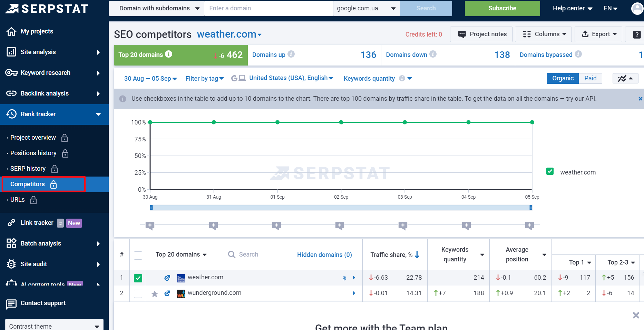This screenshot has height=330, width=644.
Task: Toggle the select-all checkbox in table header
Action: 138,255
